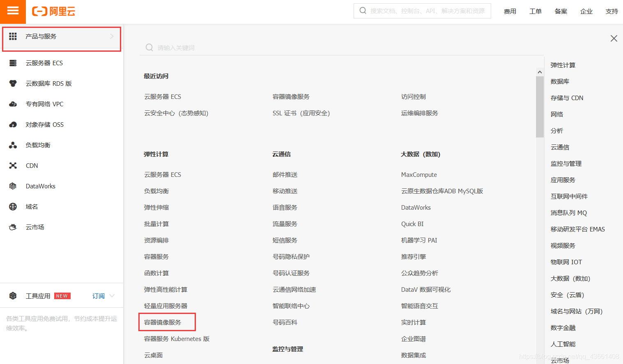Click the CDN icon in sidebar
This screenshot has width=623, height=364.
click(13, 165)
